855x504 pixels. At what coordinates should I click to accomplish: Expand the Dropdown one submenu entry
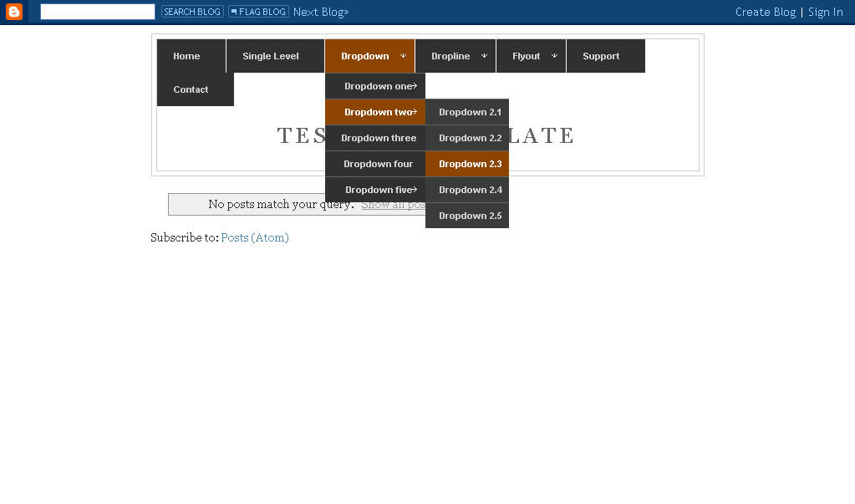pos(375,86)
